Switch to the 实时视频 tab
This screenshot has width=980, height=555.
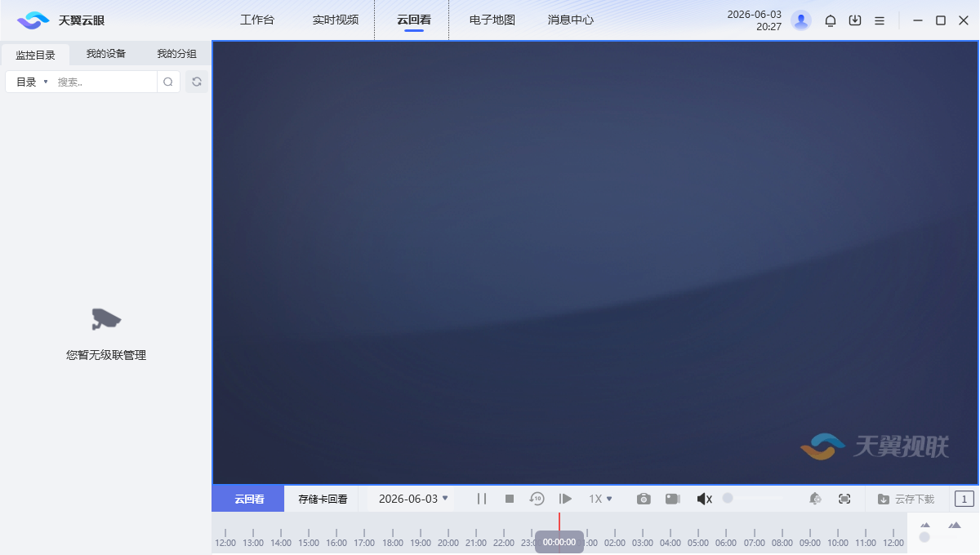[x=336, y=20]
